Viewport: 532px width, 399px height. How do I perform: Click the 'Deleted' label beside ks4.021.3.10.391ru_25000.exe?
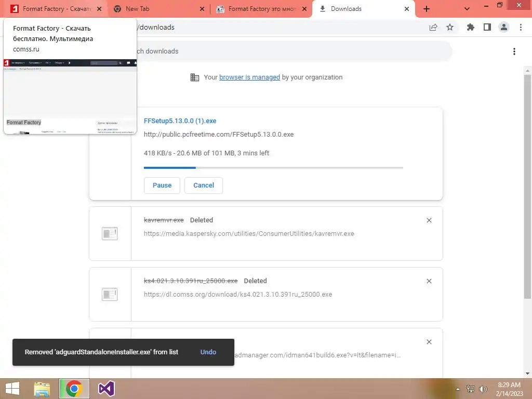(x=255, y=281)
